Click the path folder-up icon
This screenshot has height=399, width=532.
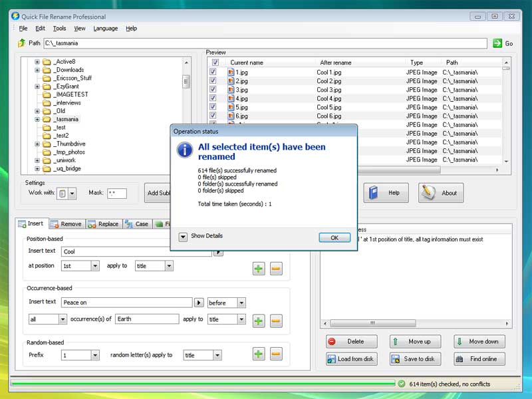(x=21, y=43)
